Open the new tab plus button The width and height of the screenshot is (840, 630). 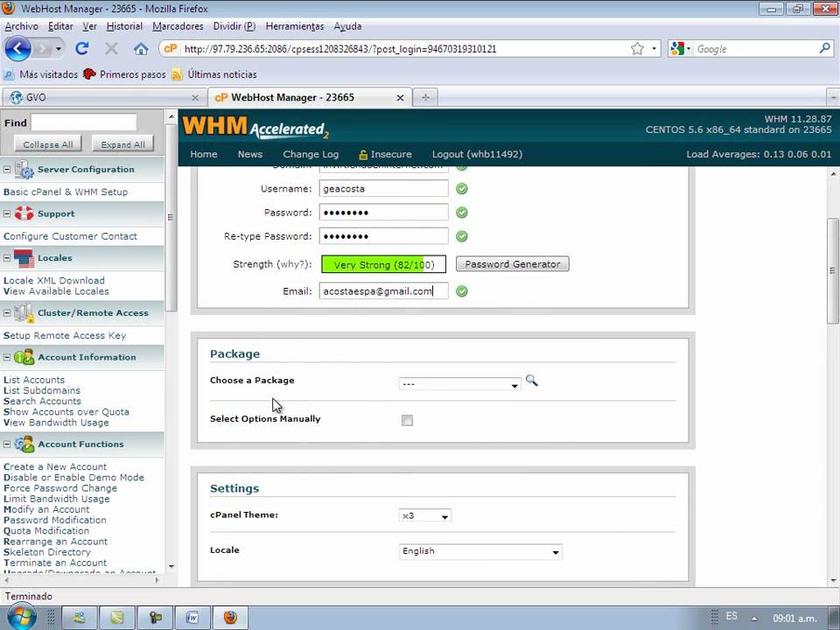pyautogui.click(x=425, y=97)
